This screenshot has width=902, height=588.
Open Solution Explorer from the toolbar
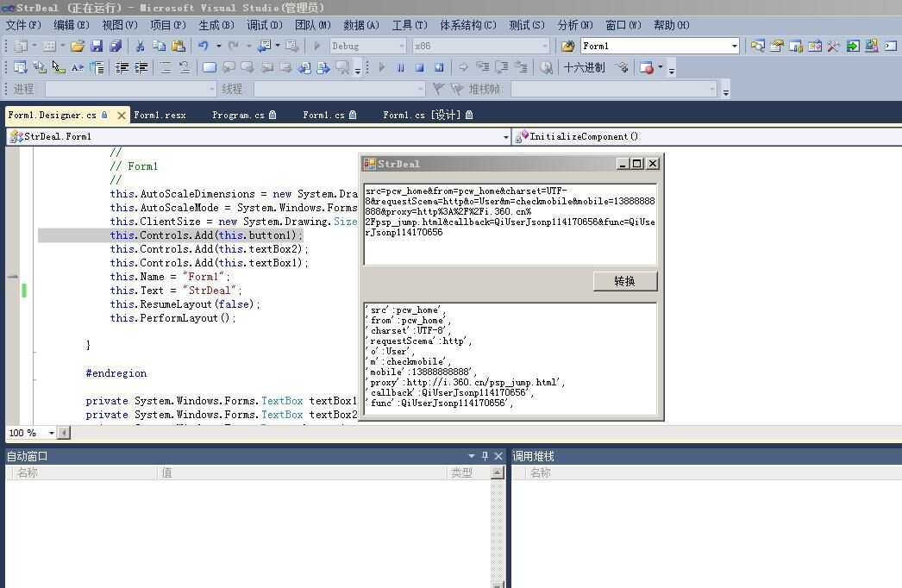pyautogui.click(x=758, y=46)
